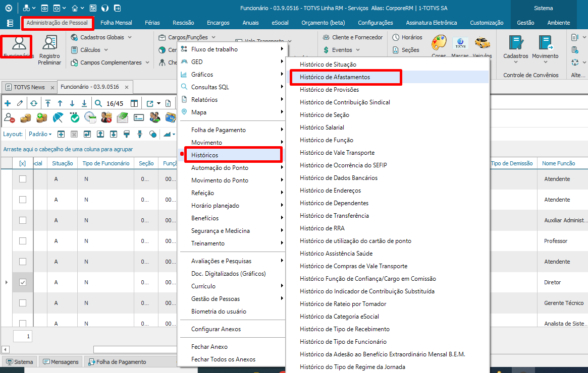Image resolution: width=588 pixels, height=373 pixels.
Task: Open the Padrão layout dropdown
Action: 40,134
